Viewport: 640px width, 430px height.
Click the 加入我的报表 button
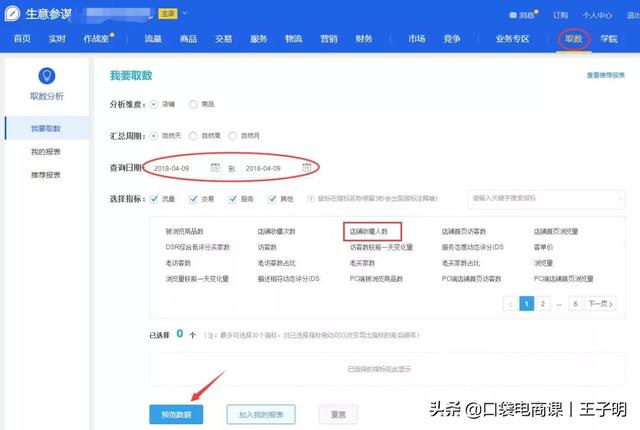coord(261,414)
